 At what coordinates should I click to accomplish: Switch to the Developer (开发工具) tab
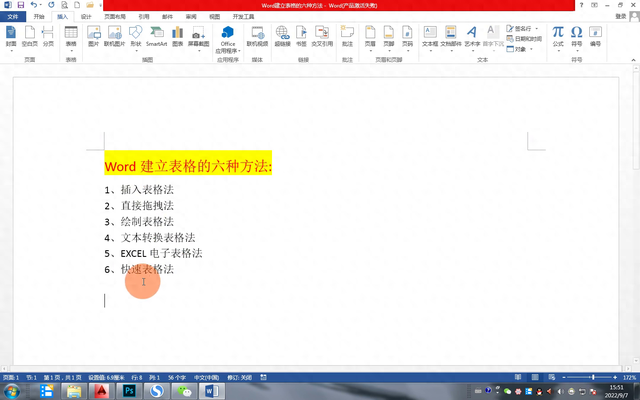243,17
